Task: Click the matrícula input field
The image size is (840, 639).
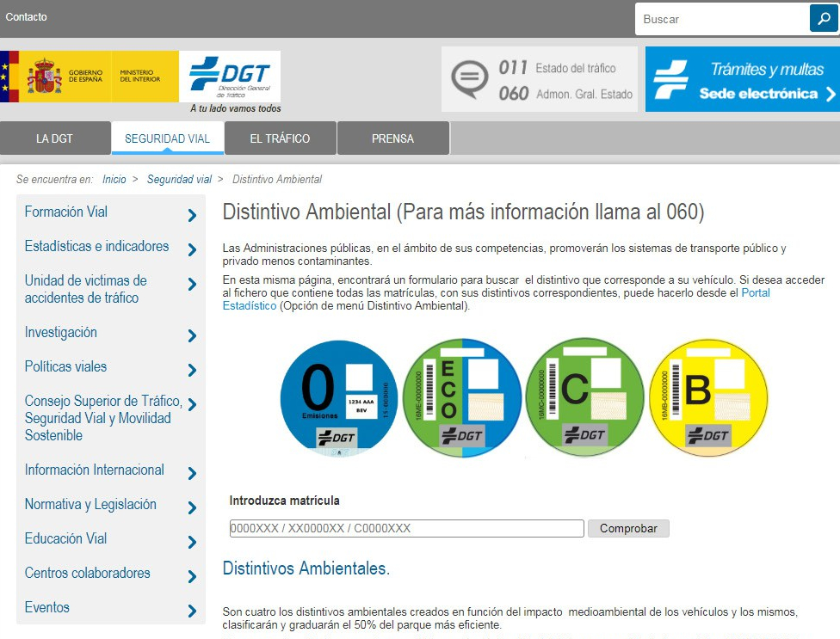Action: [x=406, y=528]
